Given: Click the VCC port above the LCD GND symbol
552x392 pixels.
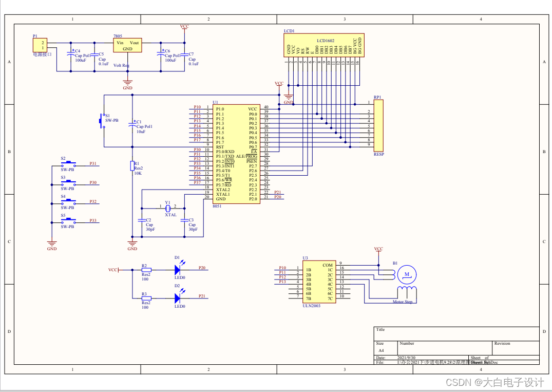Looking at the screenshot, I should (279, 85).
